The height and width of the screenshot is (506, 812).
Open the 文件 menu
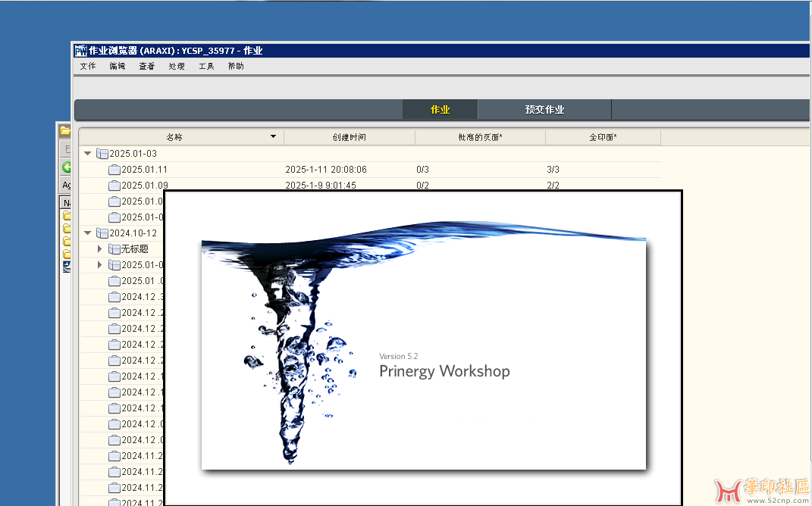pos(88,66)
